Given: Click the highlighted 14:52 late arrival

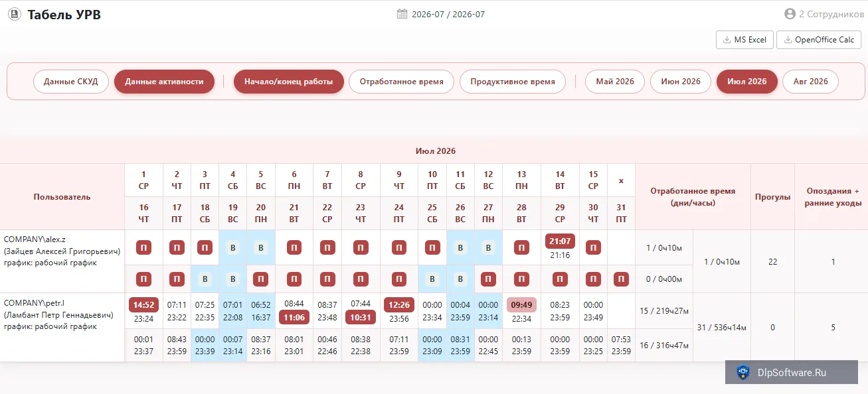Looking at the screenshot, I should [143, 305].
